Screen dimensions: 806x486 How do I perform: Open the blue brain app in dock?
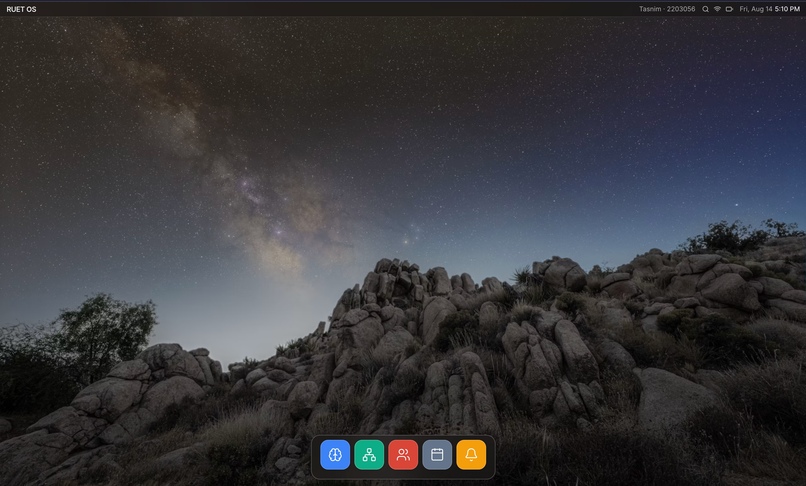[x=335, y=455]
